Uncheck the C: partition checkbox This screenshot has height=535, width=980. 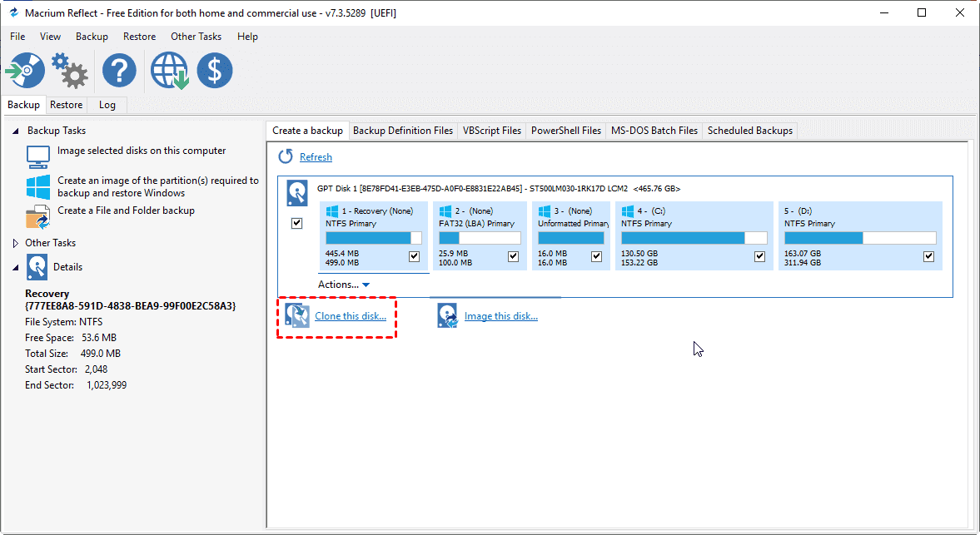759,257
